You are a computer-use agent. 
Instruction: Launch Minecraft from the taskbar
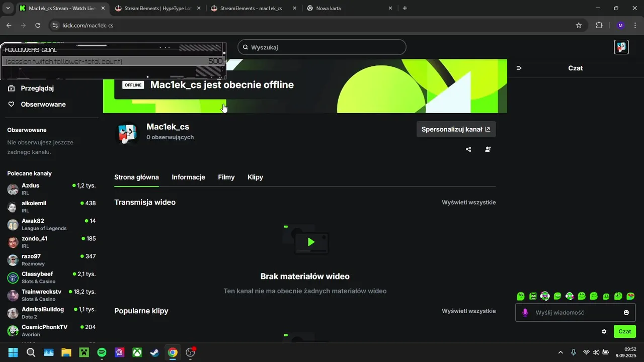click(84, 352)
